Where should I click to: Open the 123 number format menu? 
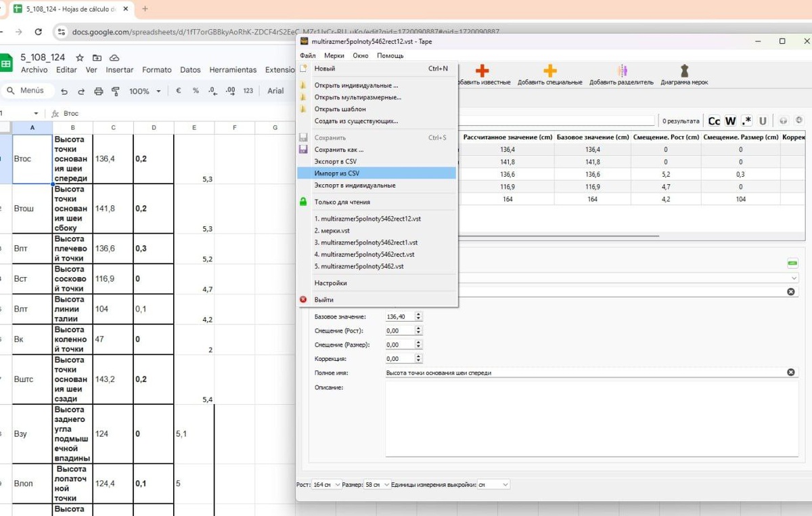(x=248, y=91)
